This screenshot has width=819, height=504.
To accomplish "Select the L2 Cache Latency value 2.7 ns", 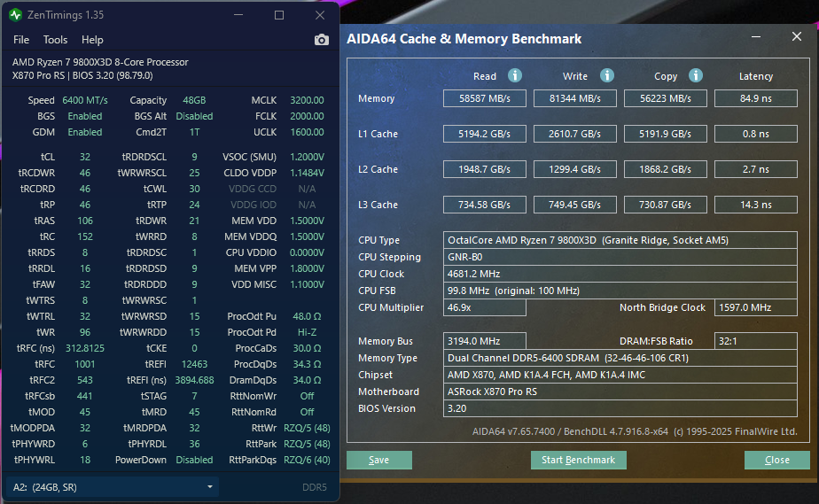I will (x=756, y=169).
